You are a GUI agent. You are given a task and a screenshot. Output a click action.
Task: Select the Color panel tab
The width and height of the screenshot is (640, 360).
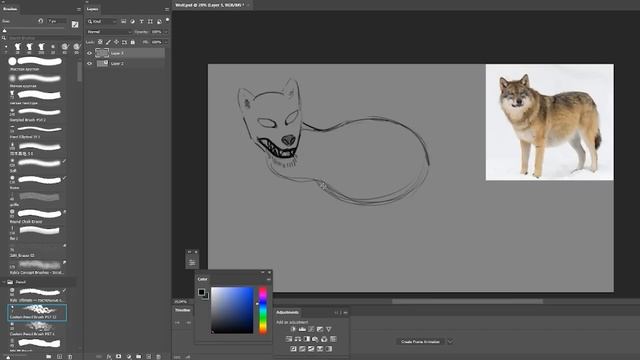202,279
